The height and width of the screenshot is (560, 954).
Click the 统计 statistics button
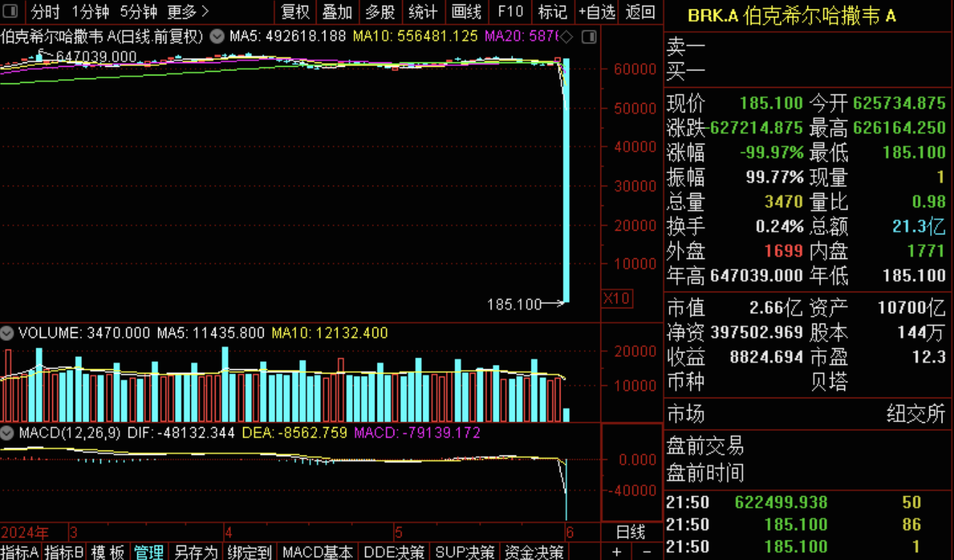pyautogui.click(x=423, y=12)
